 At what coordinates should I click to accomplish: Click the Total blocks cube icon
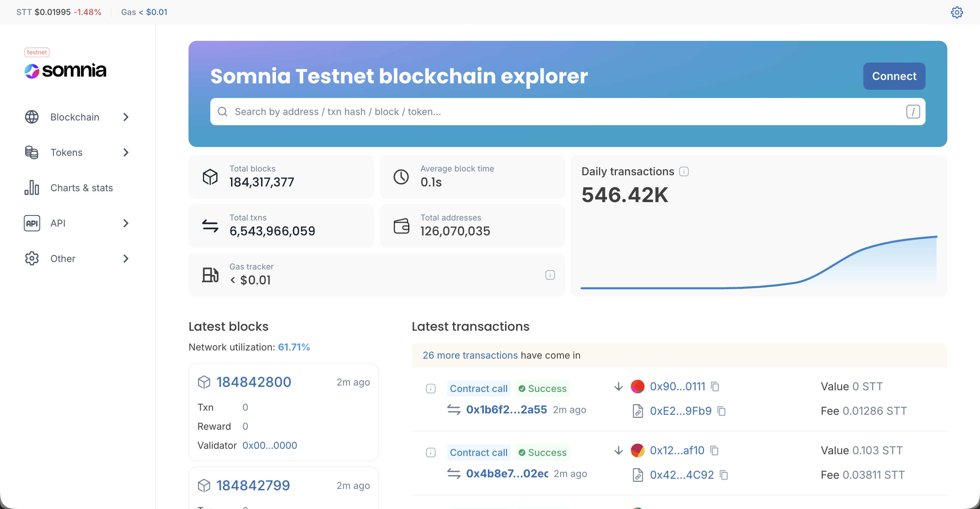[x=210, y=177]
